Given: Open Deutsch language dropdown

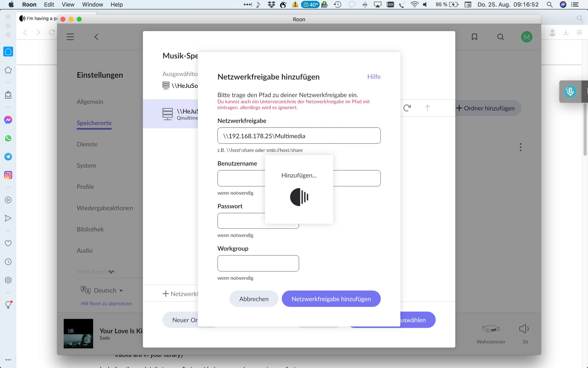Looking at the screenshot, I should click(102, 290).
